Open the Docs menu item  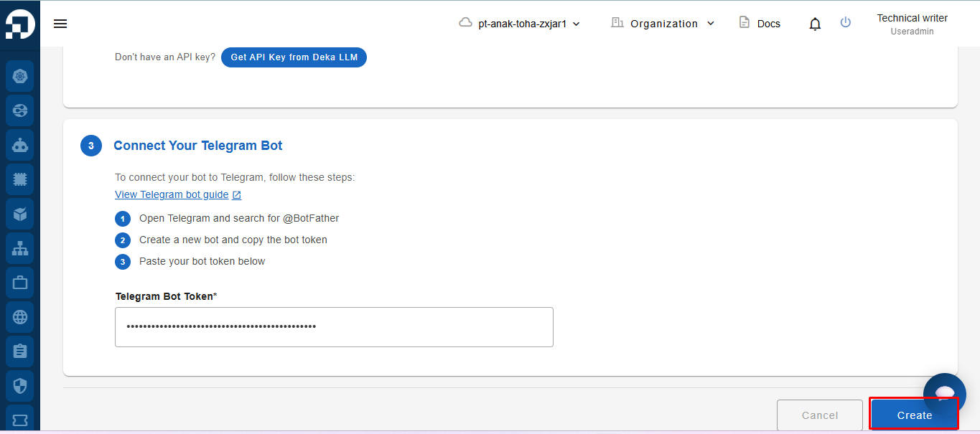[760, 23]
